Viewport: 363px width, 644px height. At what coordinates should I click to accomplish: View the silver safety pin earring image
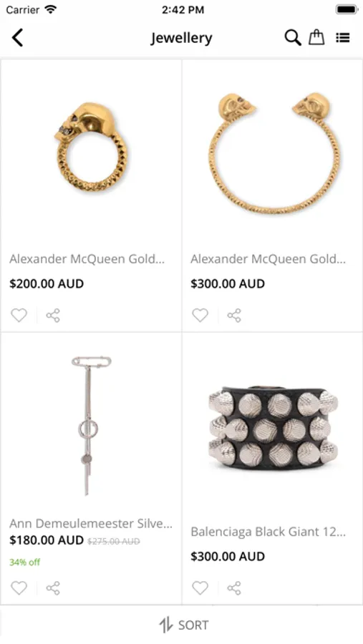pyautogui.click(x=91, y=426)
